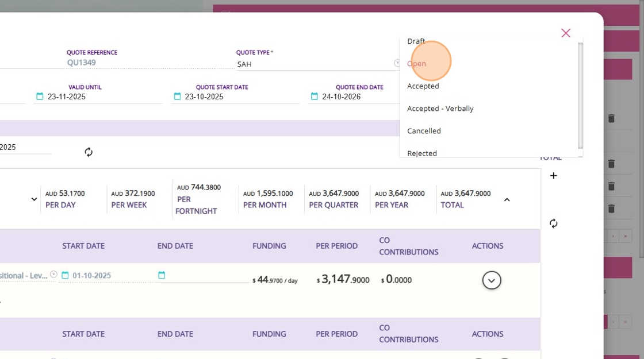This screenshot has width=644, height=359.
Task: Click AUD 372.1900 per week value
Action: [x=133, y=193]
